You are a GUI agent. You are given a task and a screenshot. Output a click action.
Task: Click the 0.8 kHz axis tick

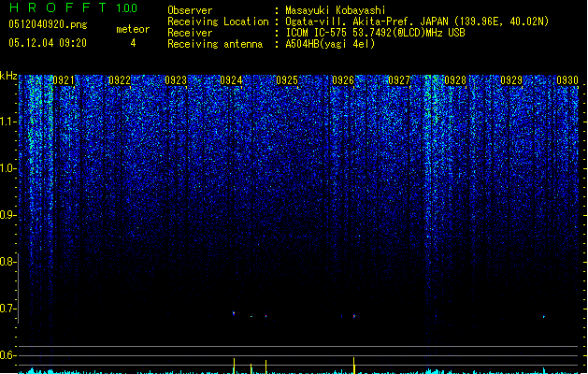7,262
